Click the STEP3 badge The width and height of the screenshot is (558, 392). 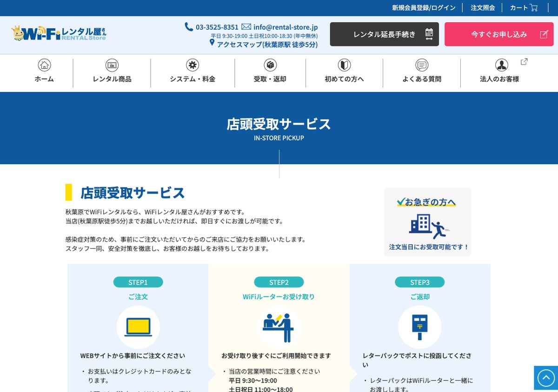[420, 282]
